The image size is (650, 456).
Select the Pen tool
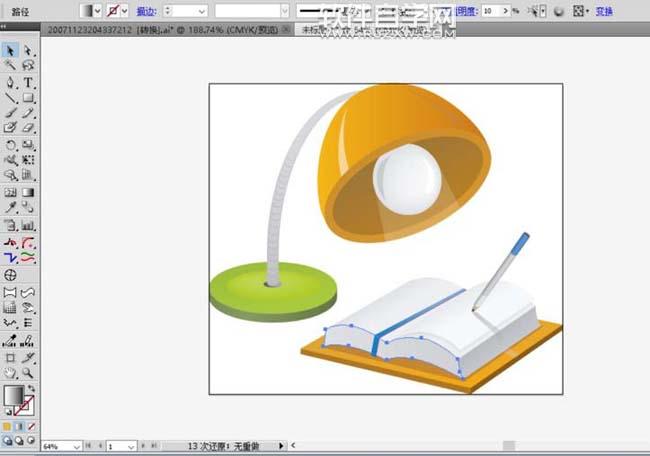[x=10, y=82]
